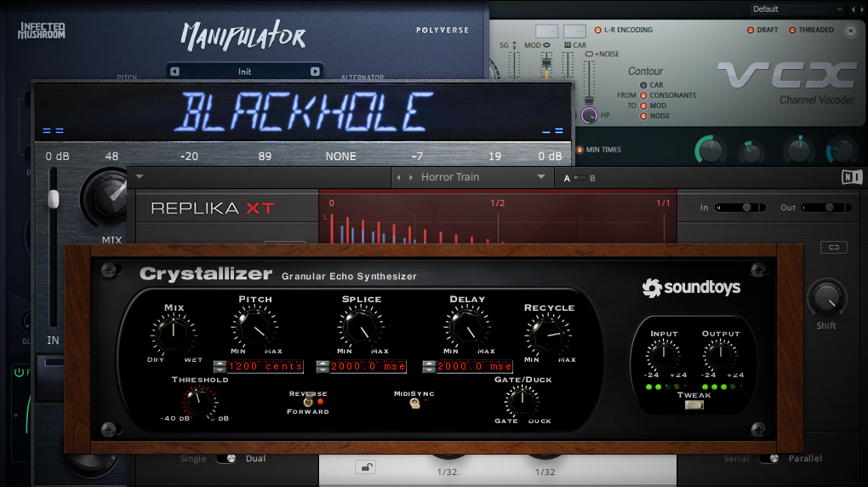Click the Gate/Duck knob in Crystallizer
The height and width of the screenshot is (487, 868).
522,400
